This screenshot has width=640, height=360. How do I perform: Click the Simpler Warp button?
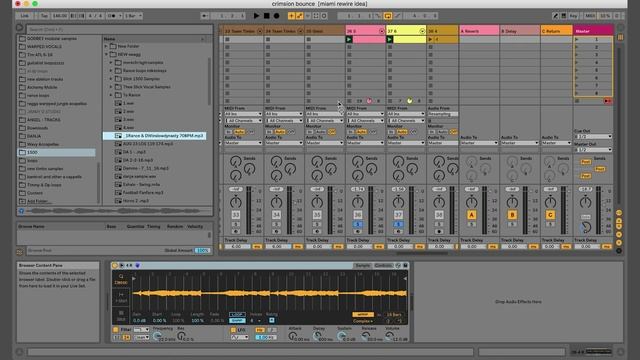(x=362, y=315)
